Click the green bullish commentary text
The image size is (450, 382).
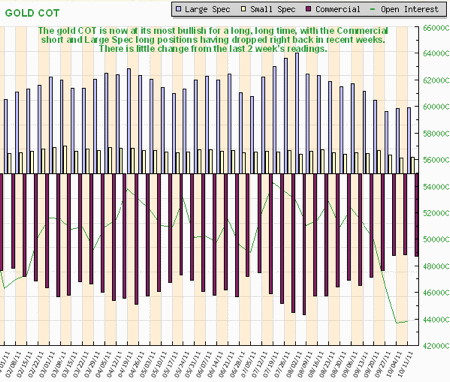[x=213, y=40]
